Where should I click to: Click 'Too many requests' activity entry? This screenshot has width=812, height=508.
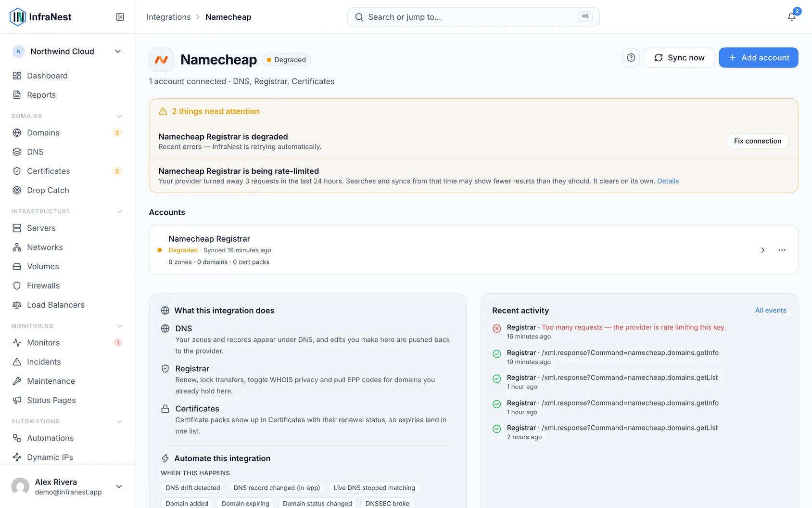click(x=634, y=327)
